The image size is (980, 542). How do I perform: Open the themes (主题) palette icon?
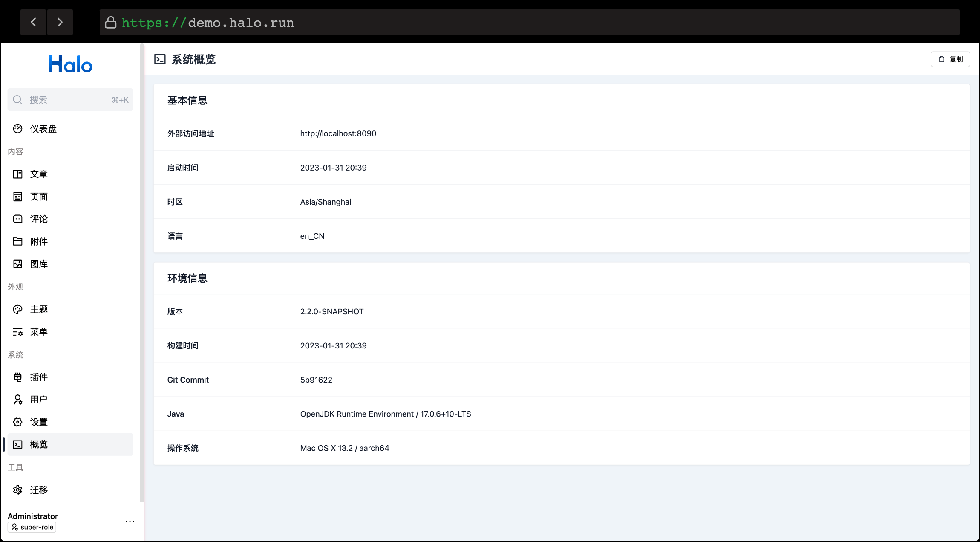[x=17, y=309]
